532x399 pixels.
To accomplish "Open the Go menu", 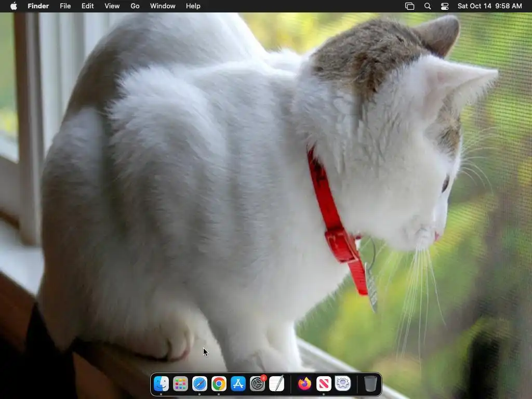I will (x=135, y=6).
